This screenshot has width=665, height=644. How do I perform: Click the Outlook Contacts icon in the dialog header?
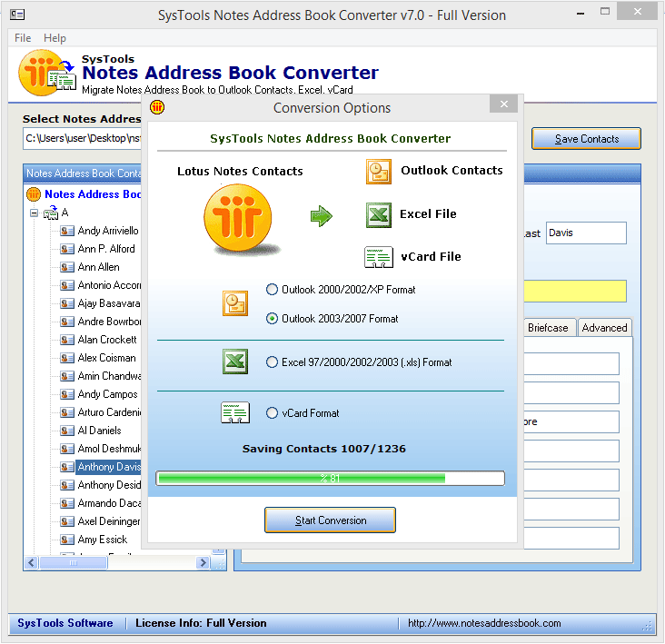pyautogui.click(x=378, y=172)
